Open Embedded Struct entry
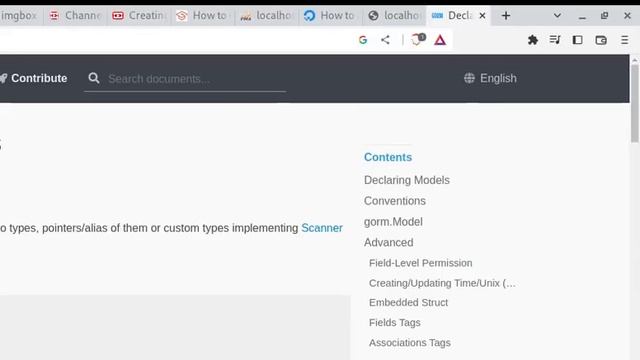The width and height of the screenshot is (640, 360). pyautogui.click(x=408, y=302)
